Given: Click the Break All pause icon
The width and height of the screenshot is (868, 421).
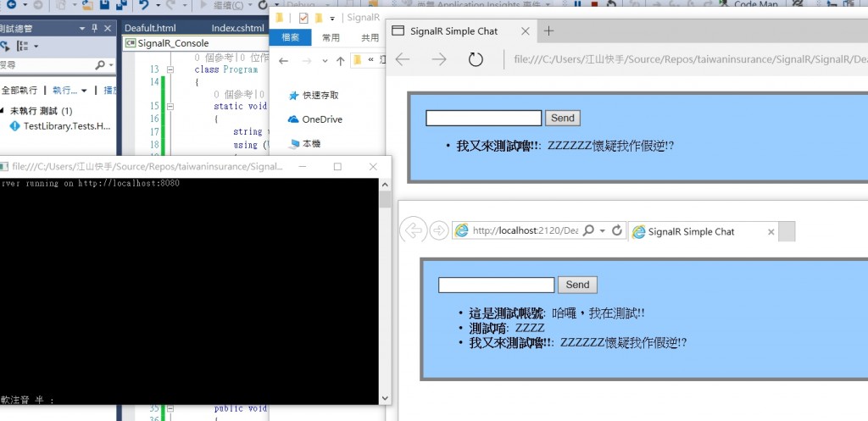Looking at the screenshot, I should [x=577, y=4].
